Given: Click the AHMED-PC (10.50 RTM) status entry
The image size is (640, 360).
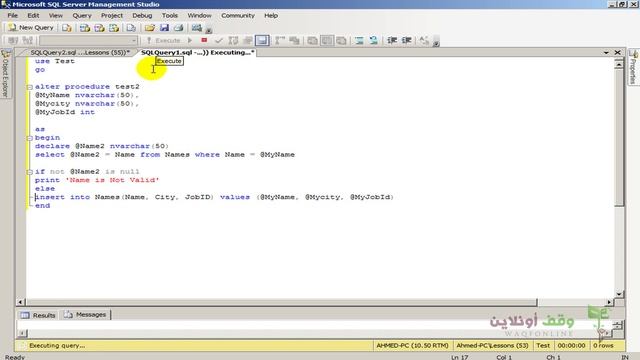Looking at the screenshot, I should (x=412, y=345).
